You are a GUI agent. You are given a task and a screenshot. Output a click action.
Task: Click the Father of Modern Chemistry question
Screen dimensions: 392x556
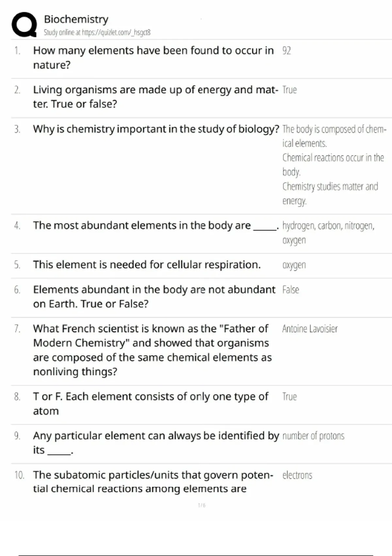pyautogui.click(x=152, y=350)
